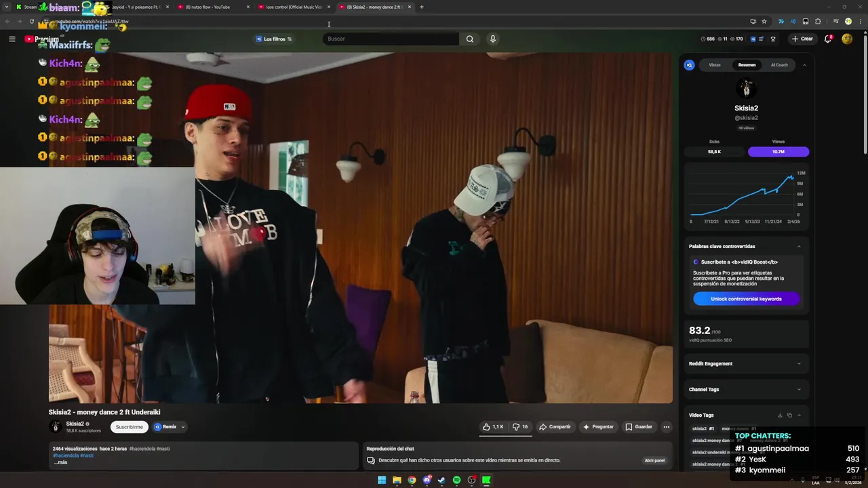
Task: Expand the Reddit Engagement section
Action: coord(746,363)
